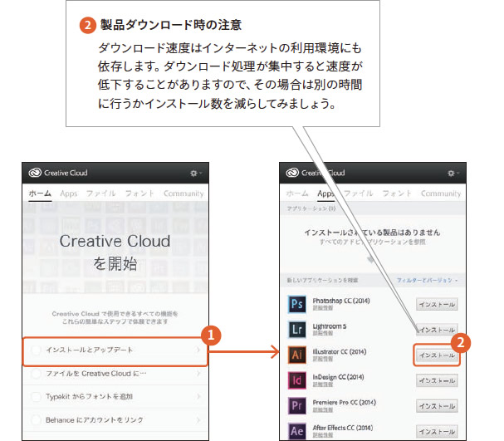The width and height of the screenshot is (504, 441).
Task: Install Photoshop CC (2014)
Action: [437, 304]
